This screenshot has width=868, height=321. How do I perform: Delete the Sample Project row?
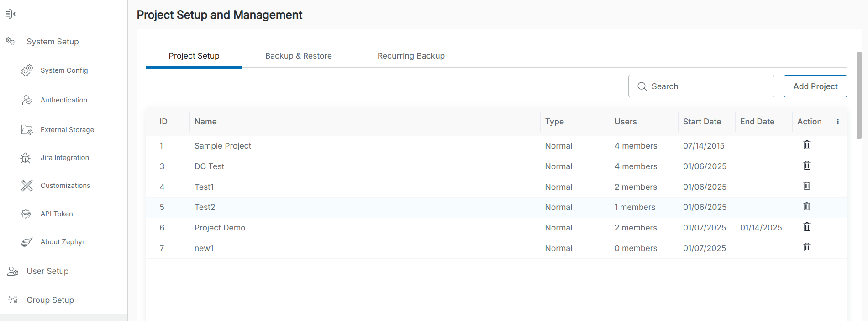coord(807,145)
